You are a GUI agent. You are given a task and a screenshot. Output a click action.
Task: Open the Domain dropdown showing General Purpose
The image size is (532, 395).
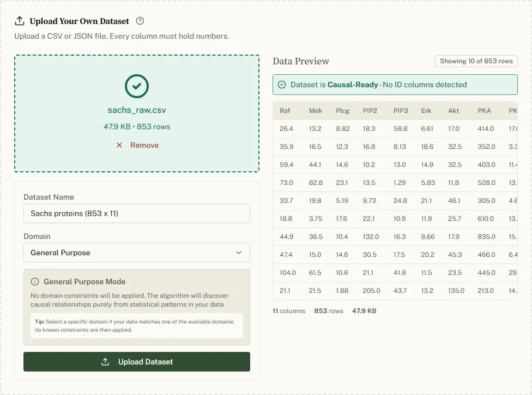pos(137,253)
